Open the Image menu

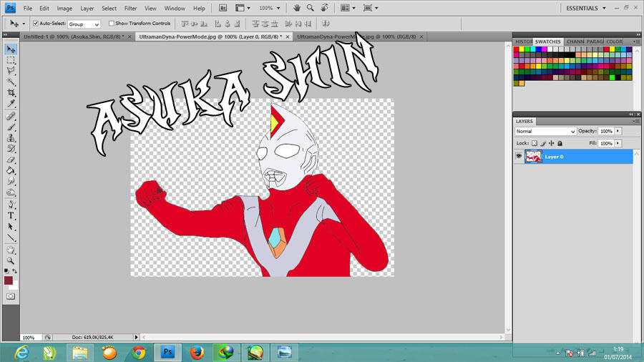coord(64,8)
